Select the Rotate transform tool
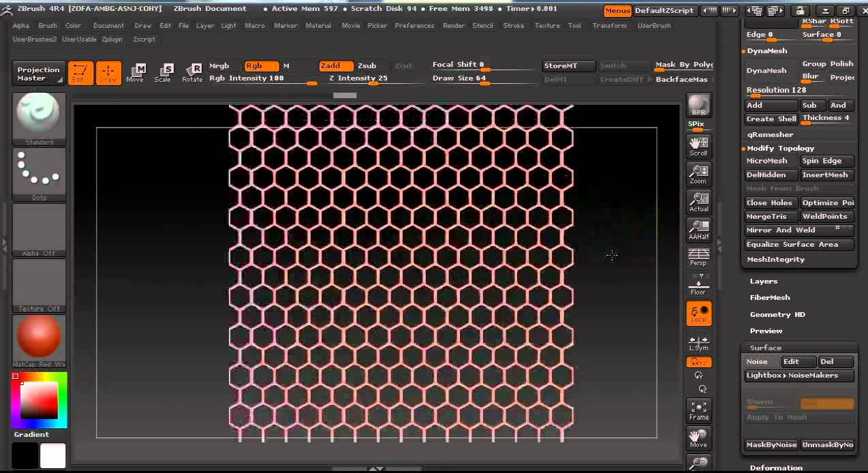Screen dimensions: 868x473 191,73
